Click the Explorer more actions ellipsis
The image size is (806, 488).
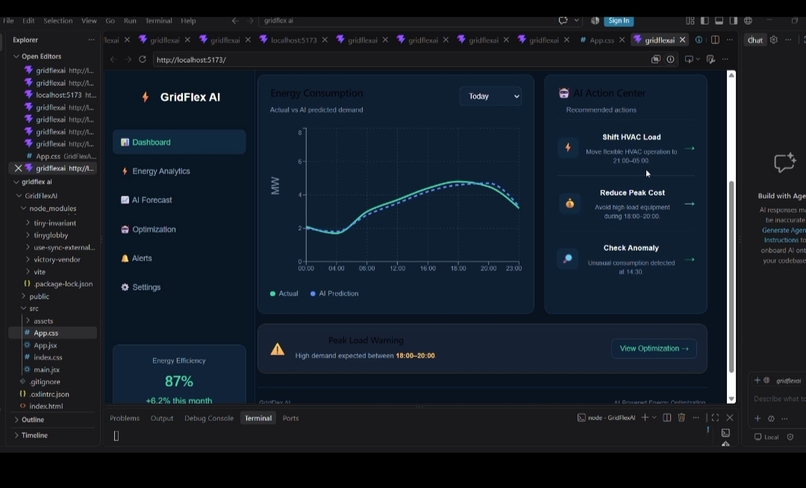click(91, 40)
